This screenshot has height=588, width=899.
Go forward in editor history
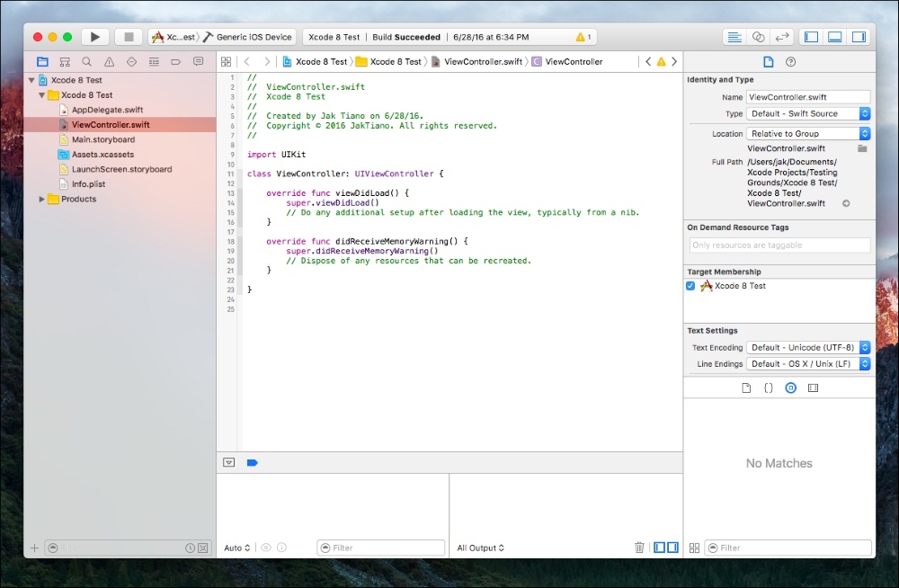tap(267, 61)
